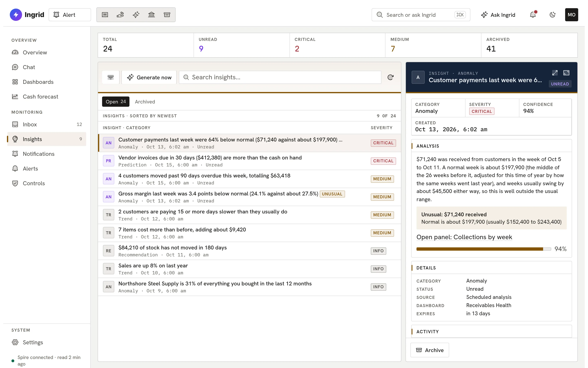Click the archive box icon in the top toolbar
The height and width of the screenshot is (368, 588).
pyautogui.click(x=167, y=15)
